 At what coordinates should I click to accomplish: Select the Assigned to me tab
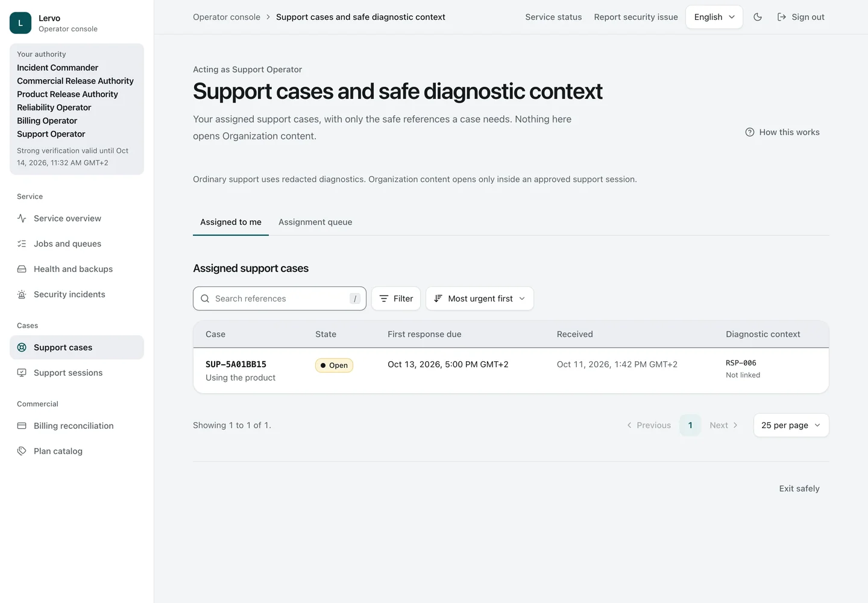pyautogui.click(x=231, y=222)
